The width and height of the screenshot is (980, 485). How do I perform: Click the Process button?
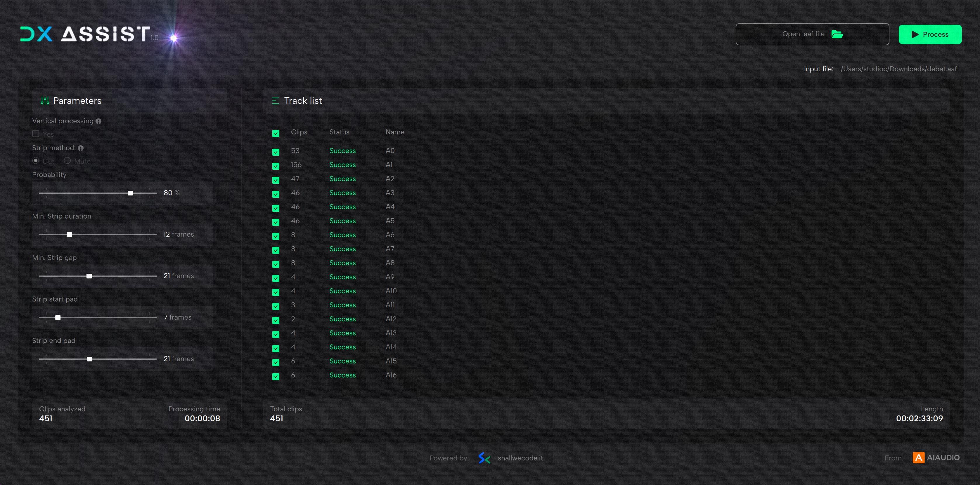[930, 34]
